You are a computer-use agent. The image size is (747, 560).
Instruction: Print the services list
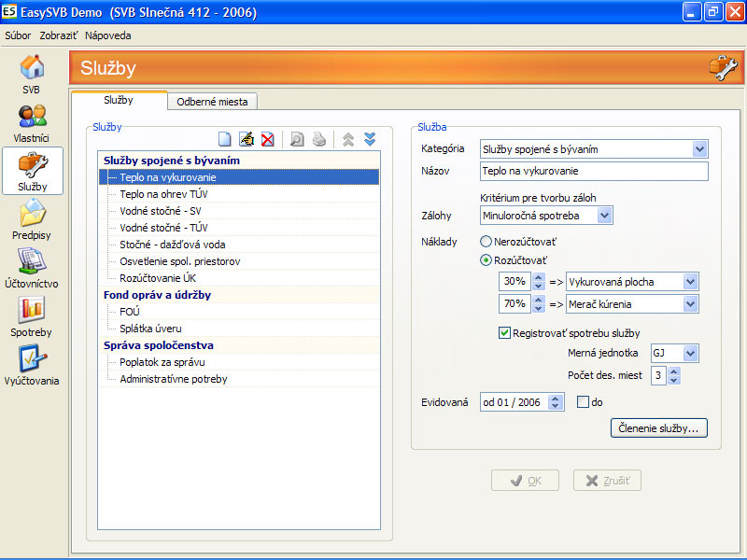click(x=319, y=139)
